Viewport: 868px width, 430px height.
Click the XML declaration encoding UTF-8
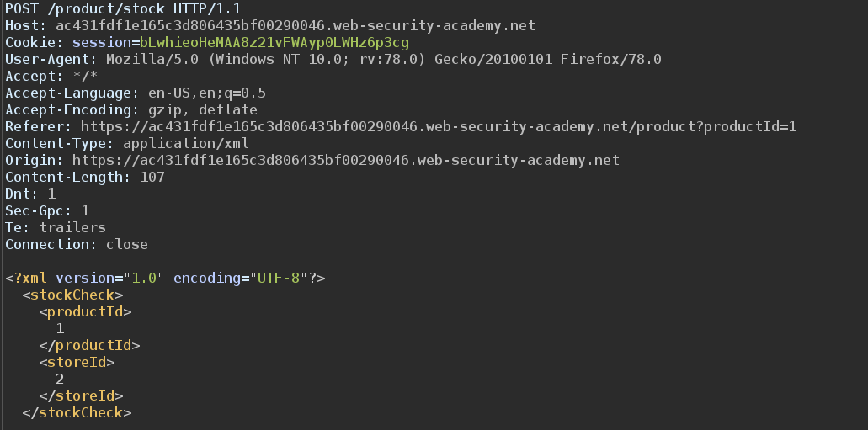(279, 278)
